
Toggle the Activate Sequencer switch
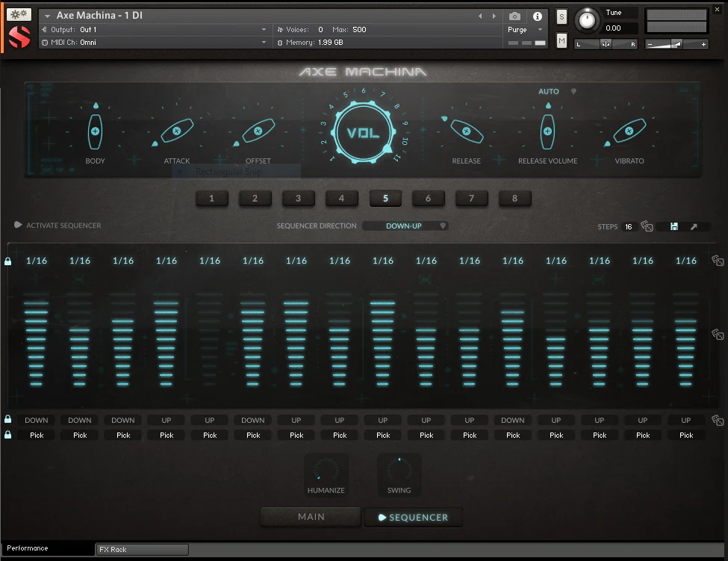18,226
